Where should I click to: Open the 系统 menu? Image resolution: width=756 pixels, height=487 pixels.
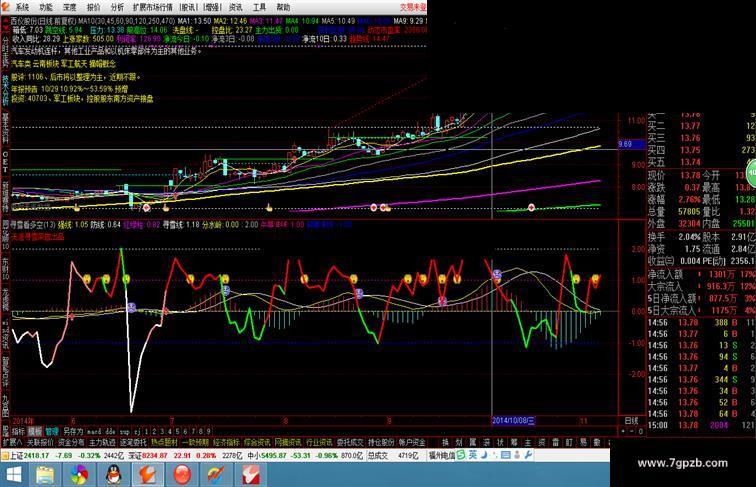click(x=22, y=7)
